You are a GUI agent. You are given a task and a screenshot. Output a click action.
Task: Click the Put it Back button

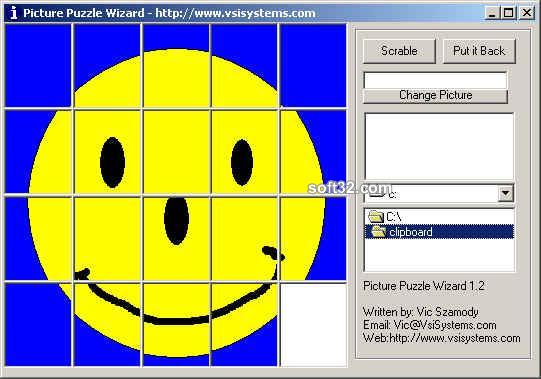coord(479,51)
